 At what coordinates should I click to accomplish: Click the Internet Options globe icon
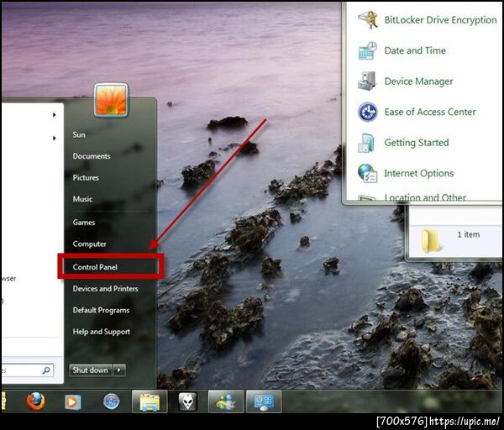[367, 173]
